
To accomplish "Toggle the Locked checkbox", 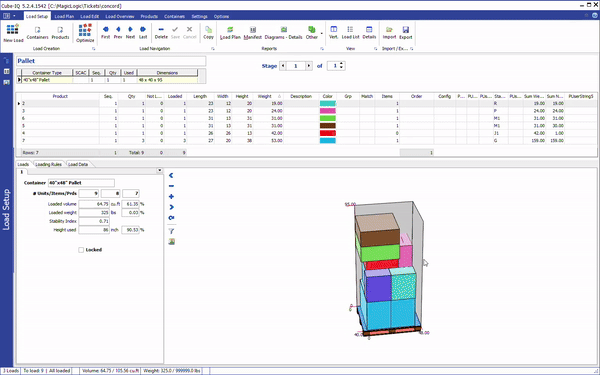I will tap(81, 250).
